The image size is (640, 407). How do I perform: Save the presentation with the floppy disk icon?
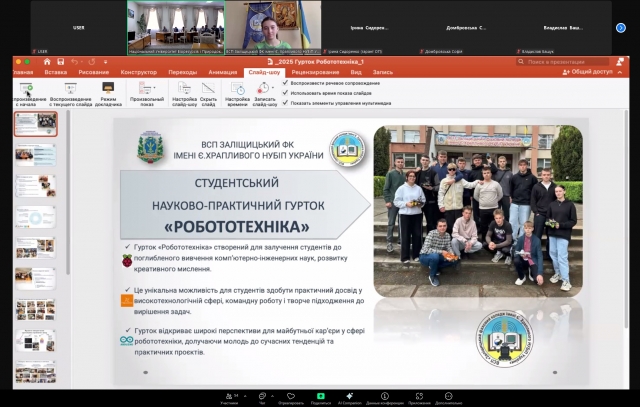pos(61,62)
